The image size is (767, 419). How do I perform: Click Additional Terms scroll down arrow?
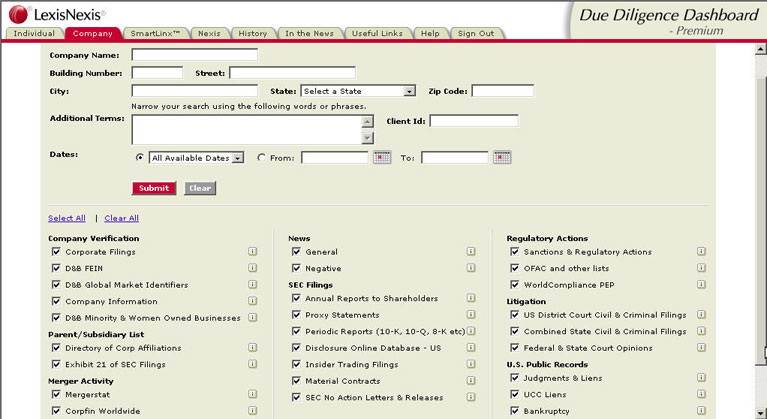[368, 138]
